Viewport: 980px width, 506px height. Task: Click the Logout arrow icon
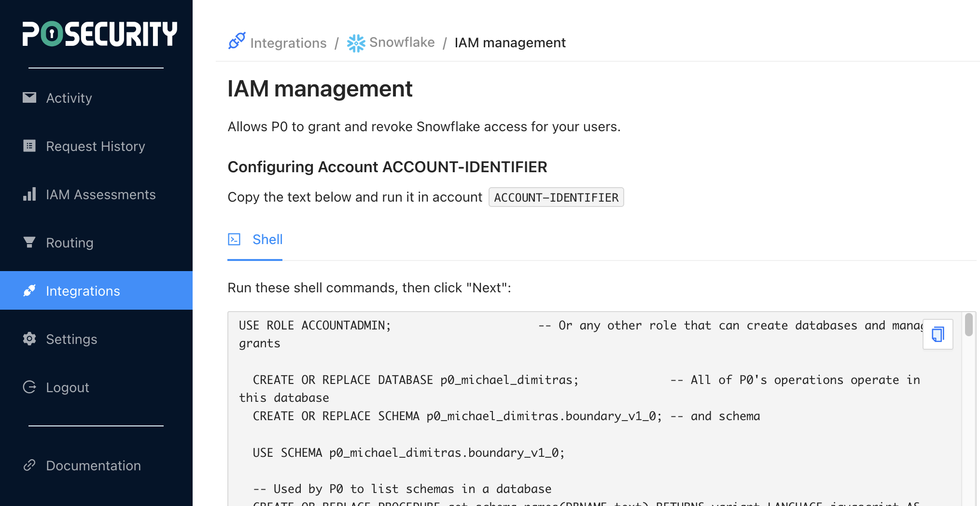tap(29, 387)
